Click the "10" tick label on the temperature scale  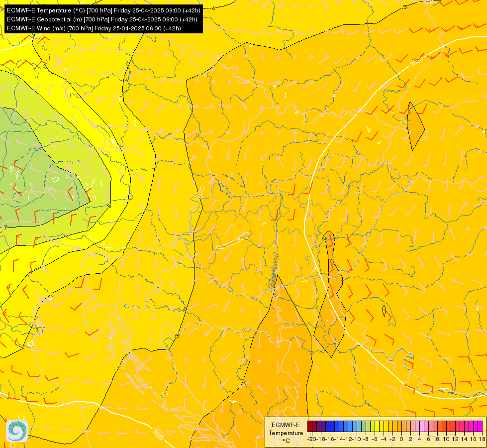pyautogui.click(x=446, y=439)
